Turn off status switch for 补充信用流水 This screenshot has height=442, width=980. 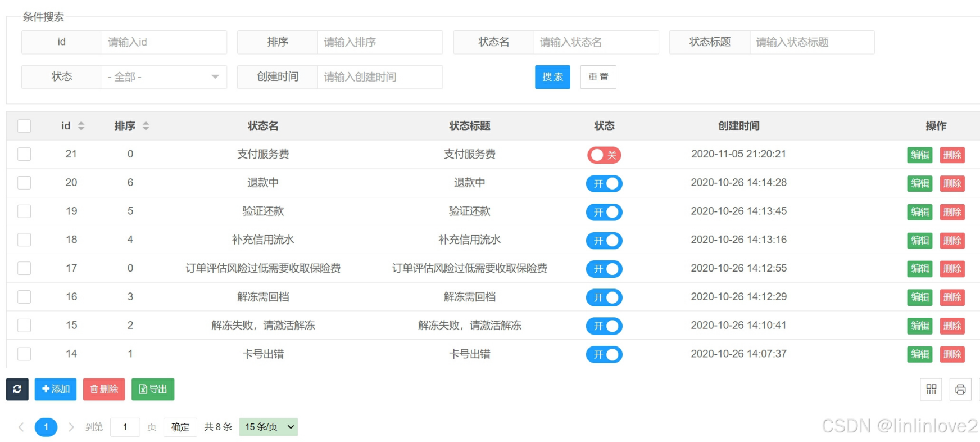click(604, 241)
